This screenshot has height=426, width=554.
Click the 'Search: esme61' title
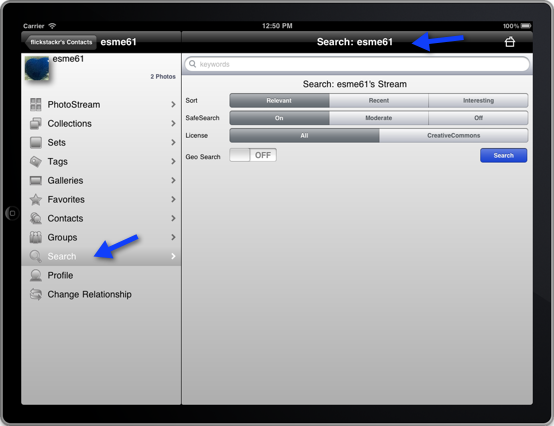click(x=355, y=42)
